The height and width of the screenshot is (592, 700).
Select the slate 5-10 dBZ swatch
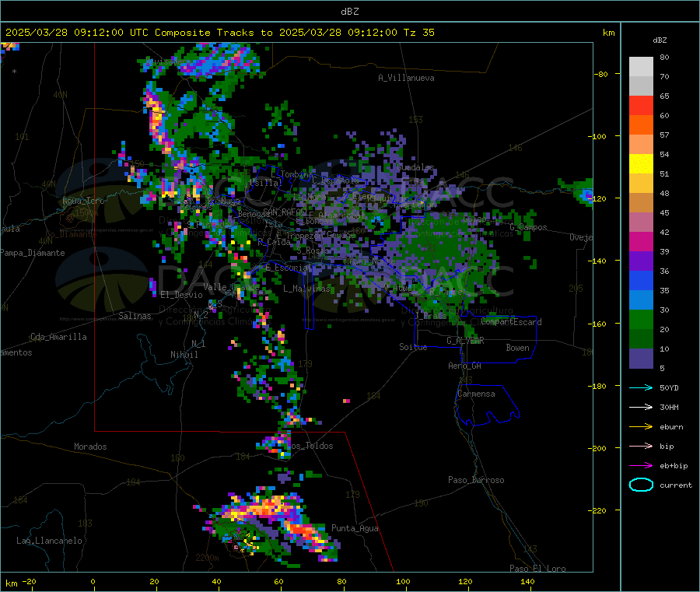click(641, 359)
